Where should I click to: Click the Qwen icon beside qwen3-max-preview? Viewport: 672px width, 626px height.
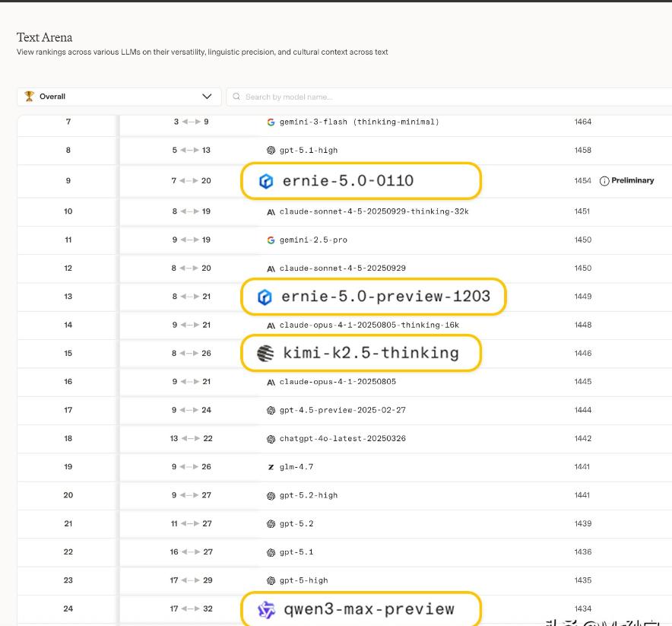[x=266, y=610]
